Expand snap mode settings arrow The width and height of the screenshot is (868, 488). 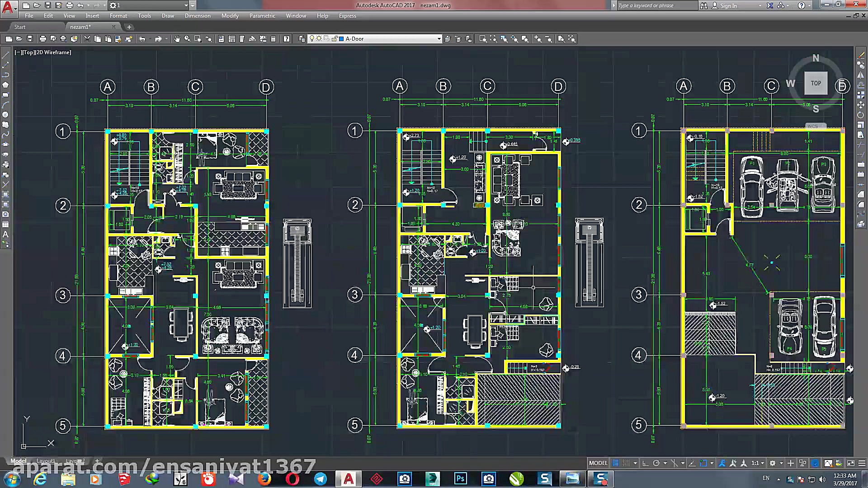[x=635, y=463]
